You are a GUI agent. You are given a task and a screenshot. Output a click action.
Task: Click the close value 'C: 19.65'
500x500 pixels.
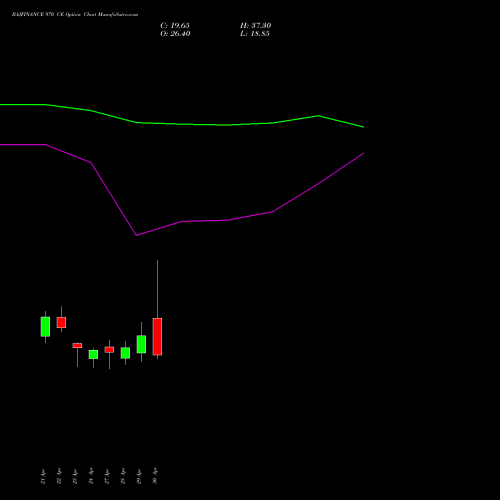[175, 26]
